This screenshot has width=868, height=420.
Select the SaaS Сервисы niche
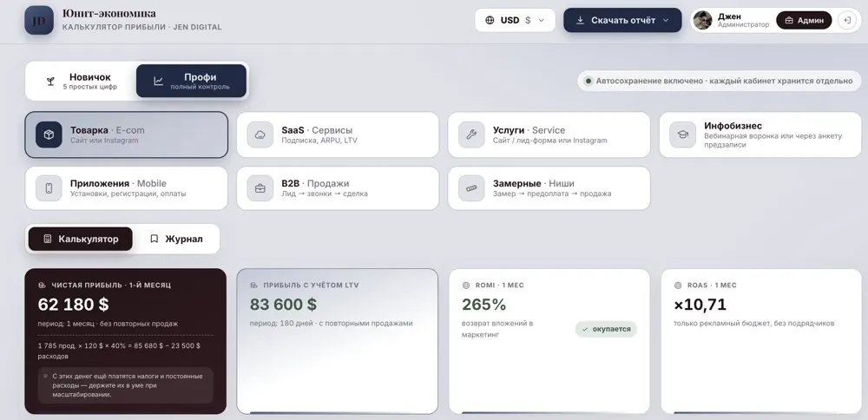tap(338, 135)
